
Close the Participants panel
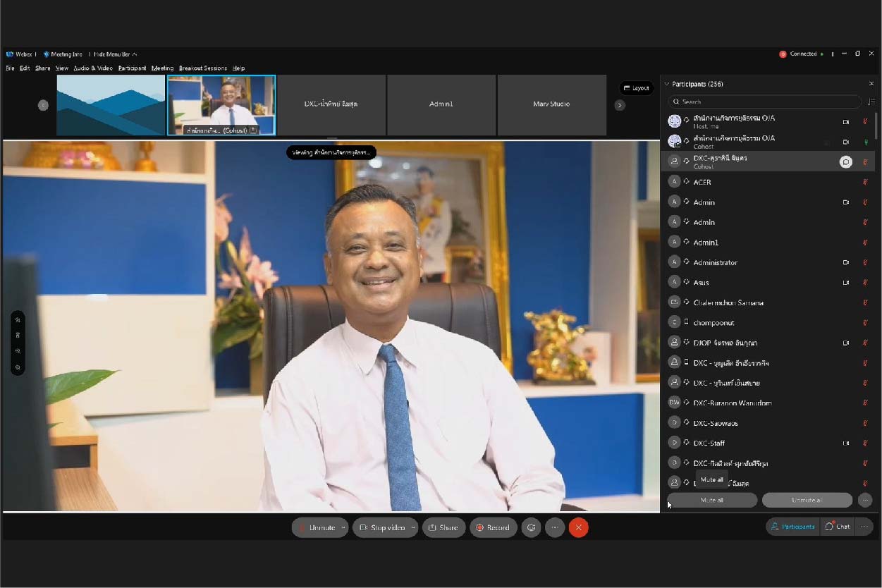coord(871,84)
